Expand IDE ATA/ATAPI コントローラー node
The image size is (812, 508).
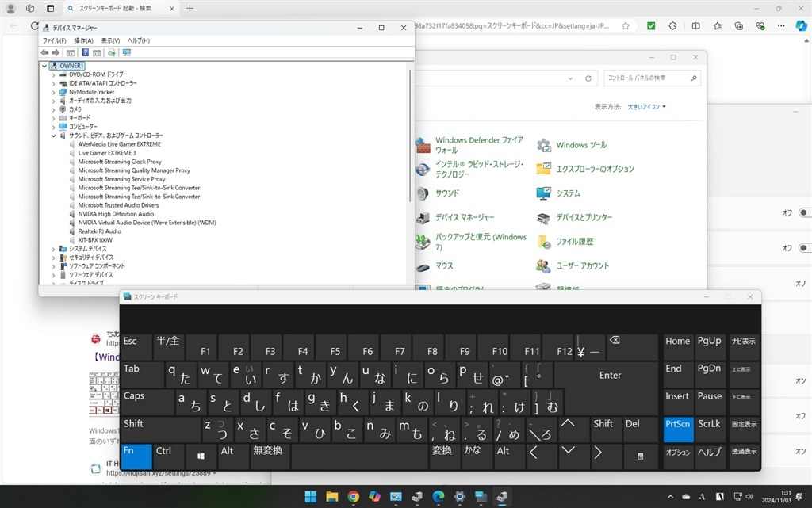coord(53,84)
